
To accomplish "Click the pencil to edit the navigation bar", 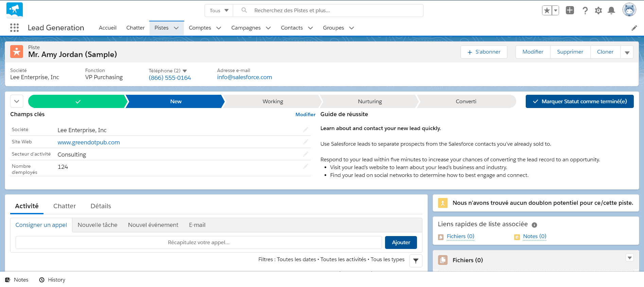I will click(634, 28).
